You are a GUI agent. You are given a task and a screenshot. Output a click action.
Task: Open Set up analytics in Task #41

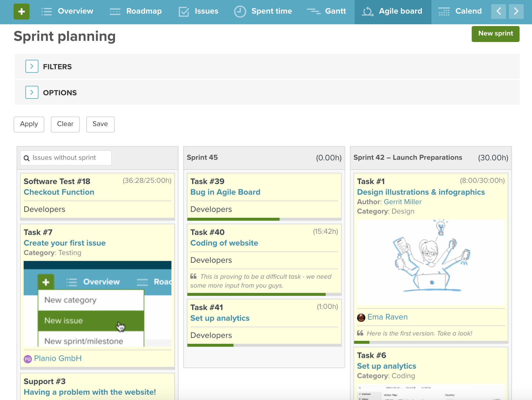click(x=220, y=318)
